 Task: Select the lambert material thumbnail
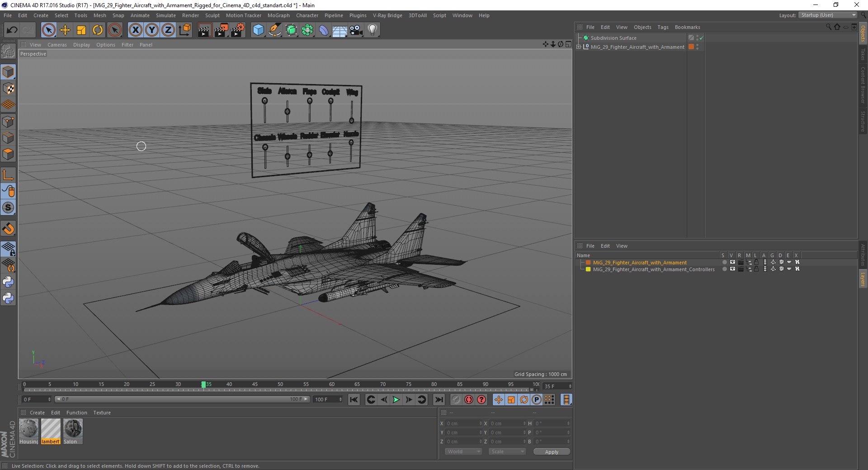[51, 431]
